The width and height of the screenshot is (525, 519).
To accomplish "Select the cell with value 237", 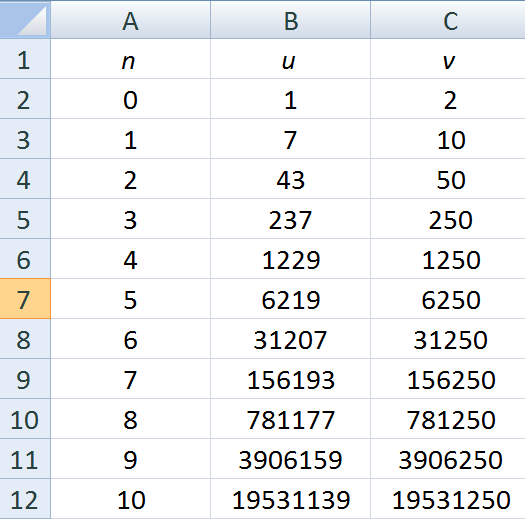I will click(x=291, y=219).
